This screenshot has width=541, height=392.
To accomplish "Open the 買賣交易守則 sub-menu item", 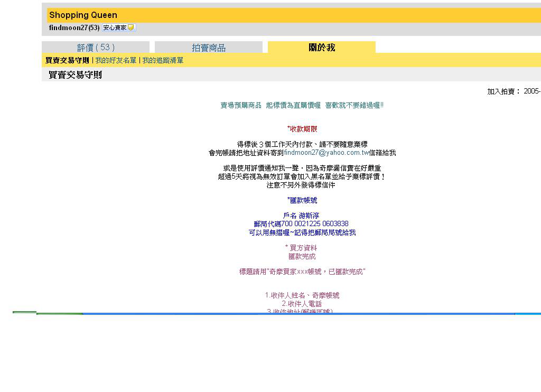I will pos(67,60).
